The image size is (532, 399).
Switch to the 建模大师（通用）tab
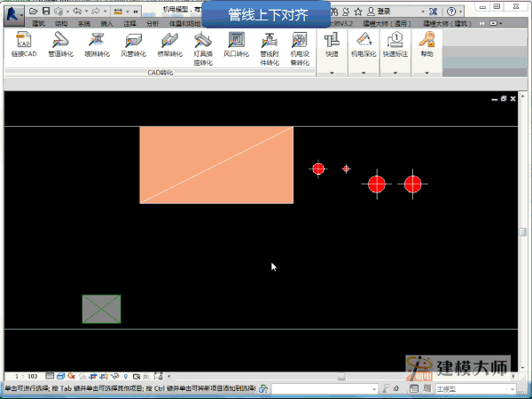point(387,23)
